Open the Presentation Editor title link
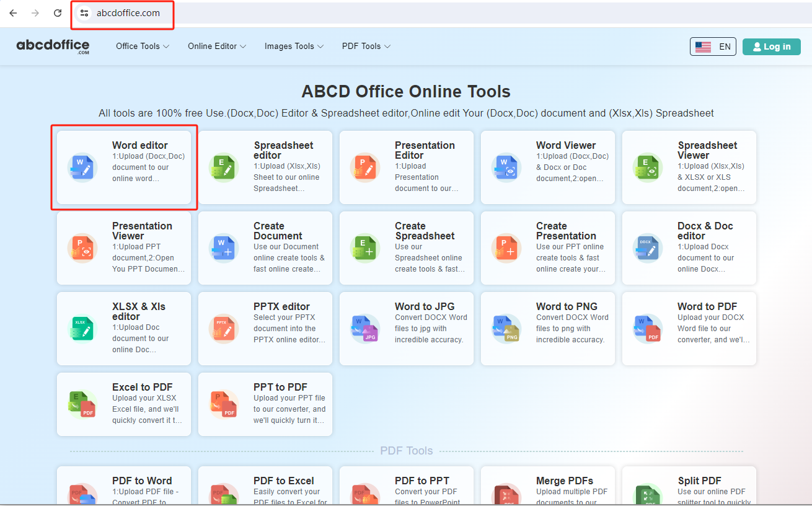Image resolution: width=812 pixels, height=506 pixels. pyautogui.click(x=425, y=151)
